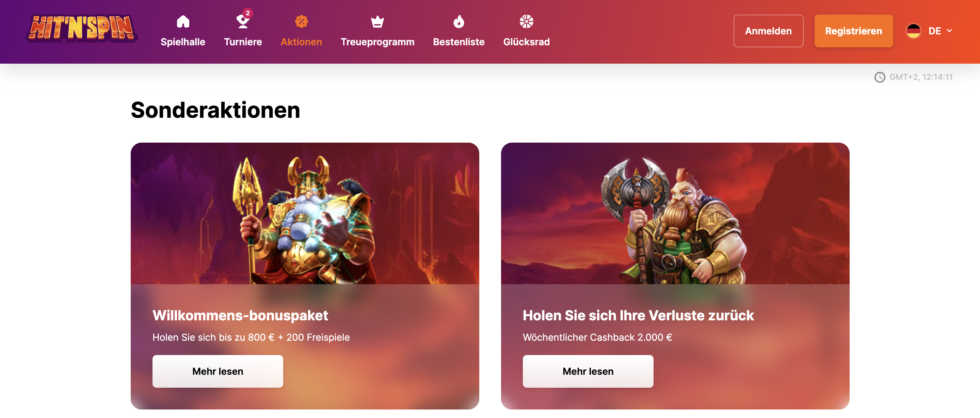
Task: Select the Aktionen percent badge icon
Action: click(x=301, y=22)
